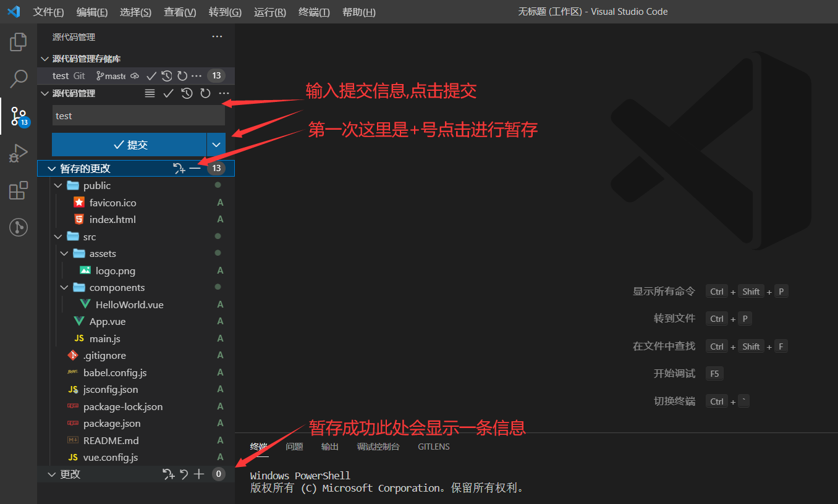Click the history clock icon in test repository row
This screenshot has height=504, width=838.
[x=167, y=76]
